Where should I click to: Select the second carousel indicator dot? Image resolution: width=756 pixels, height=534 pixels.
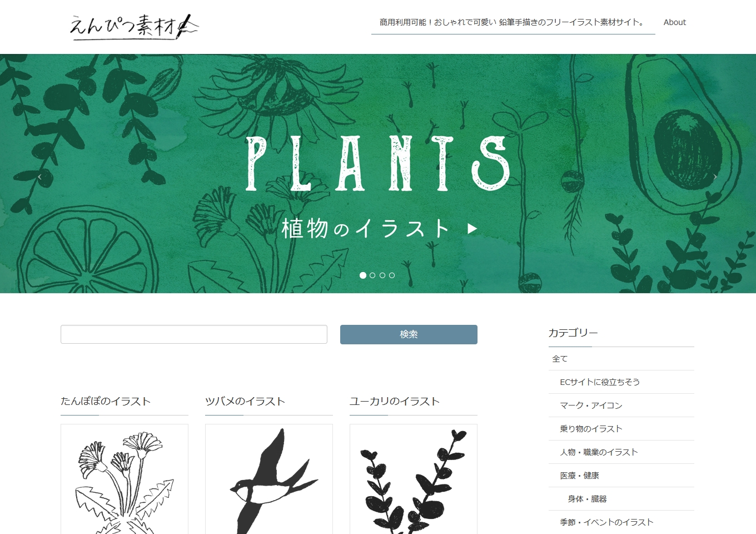point(372,275)
